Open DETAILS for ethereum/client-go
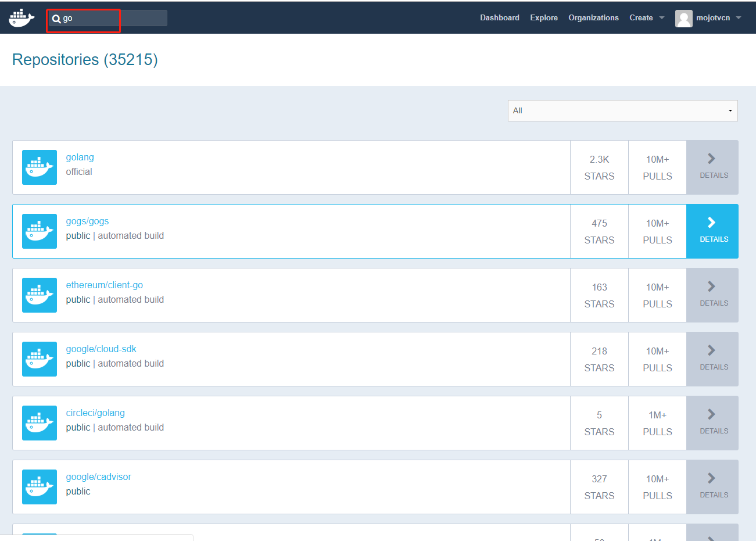756x541 pixels. point(712,295)
